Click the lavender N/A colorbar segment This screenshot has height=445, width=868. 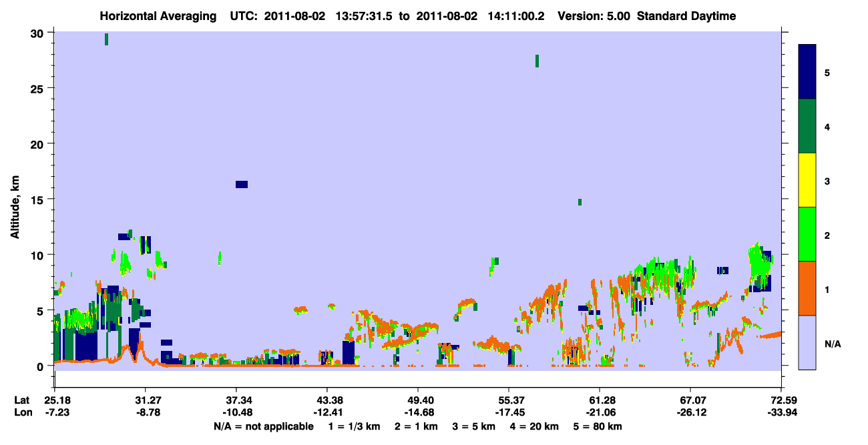pyautogui.click(x=807, y=342)
